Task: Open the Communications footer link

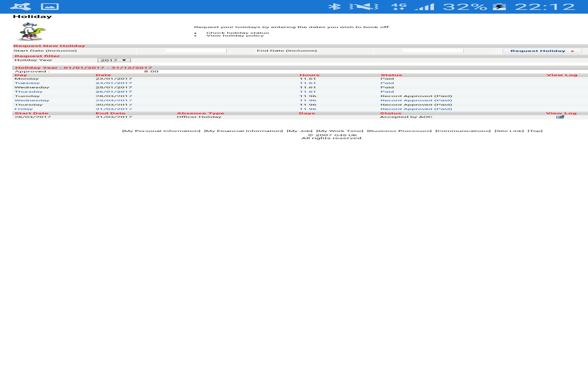Action: tap(462, 131)
